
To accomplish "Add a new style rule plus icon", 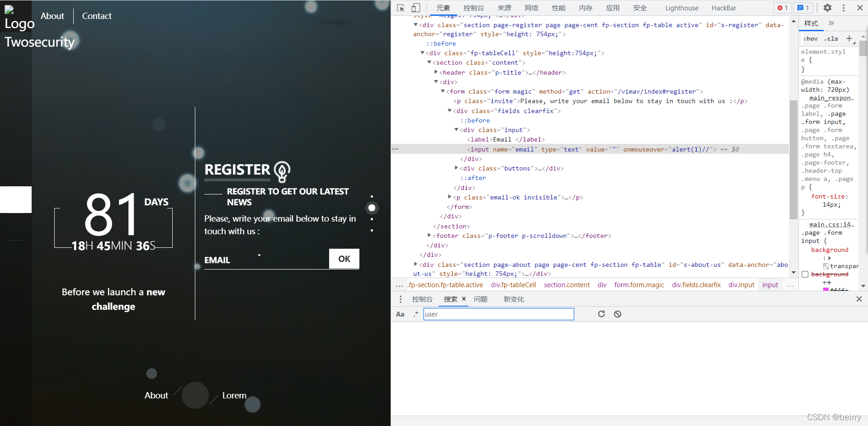I will tap(849, 38).
